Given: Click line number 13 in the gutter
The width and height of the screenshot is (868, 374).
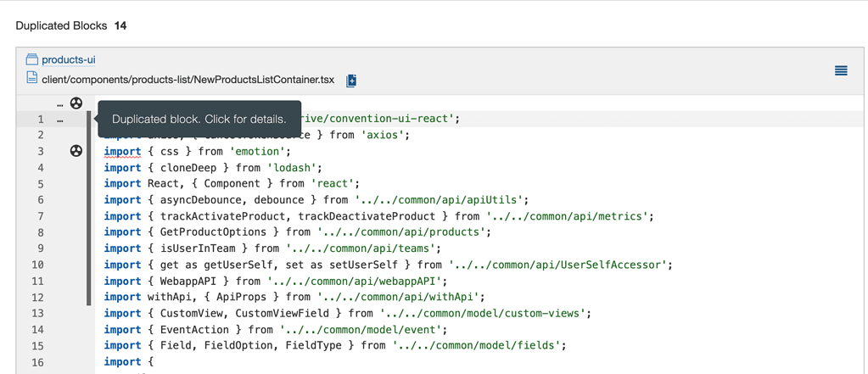Looking at the screenshot, I should (x=37, y=314).
